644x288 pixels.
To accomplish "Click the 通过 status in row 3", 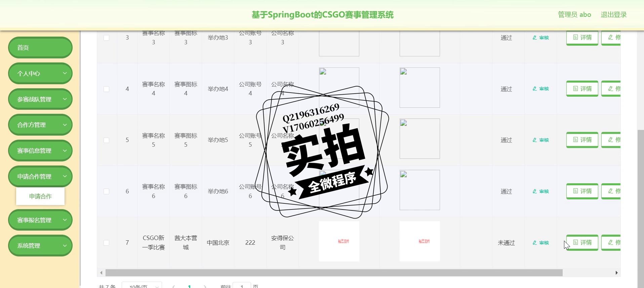I will [x=506, y=38].
